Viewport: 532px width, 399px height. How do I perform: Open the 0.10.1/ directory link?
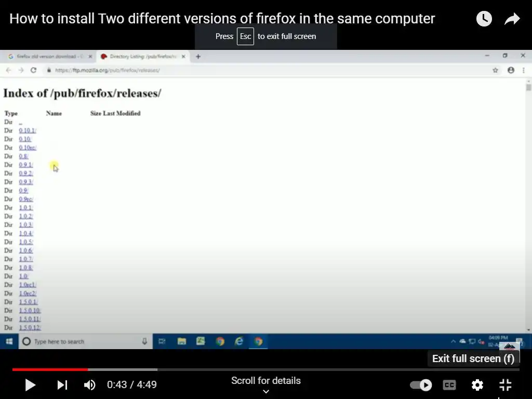click(28, 130)
